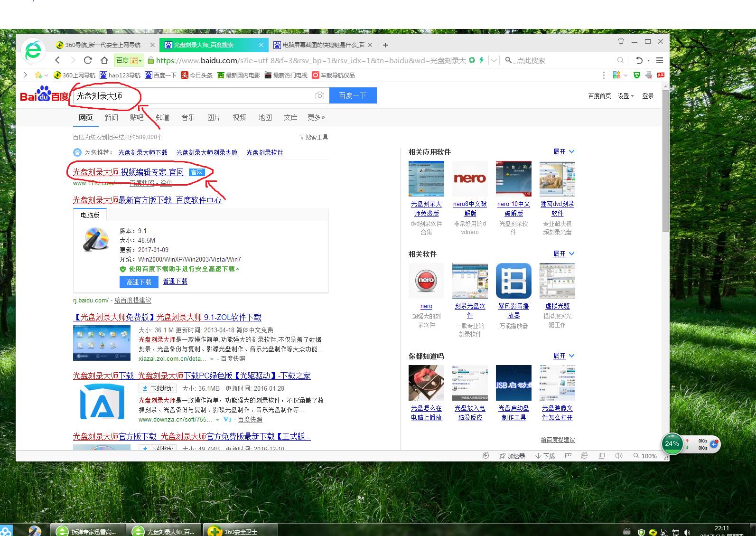Screen dimensions: 756x536
Task: Click the 360 green shield tray icon
Action: (642, 533)
